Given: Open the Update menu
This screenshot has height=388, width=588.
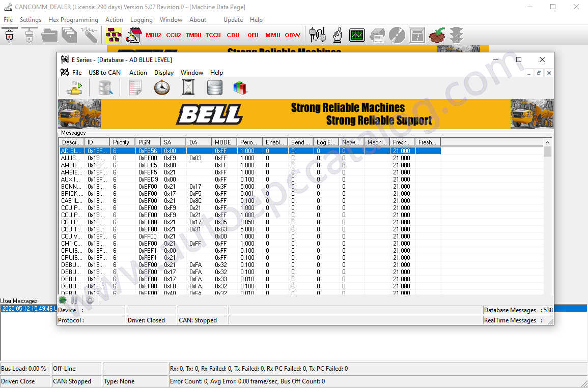Looking at the screenshot, I should pyautogui.click(x=233, y=20).
